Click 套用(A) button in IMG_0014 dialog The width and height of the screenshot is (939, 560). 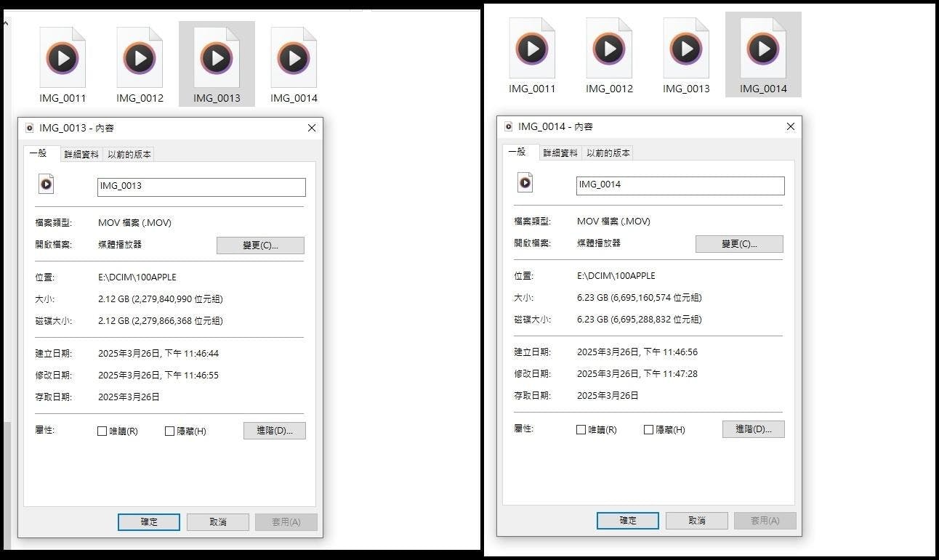[765, 521]
